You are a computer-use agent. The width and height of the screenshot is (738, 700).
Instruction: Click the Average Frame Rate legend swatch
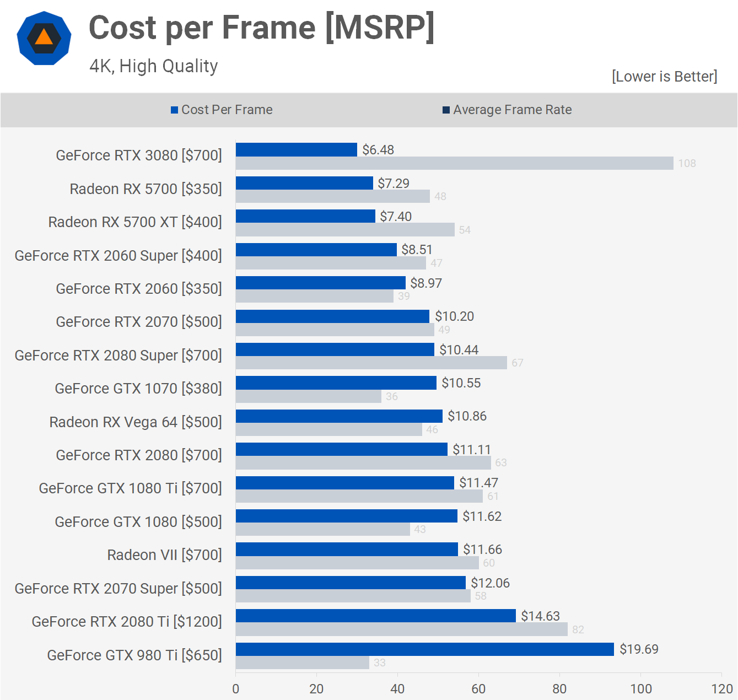446,110
